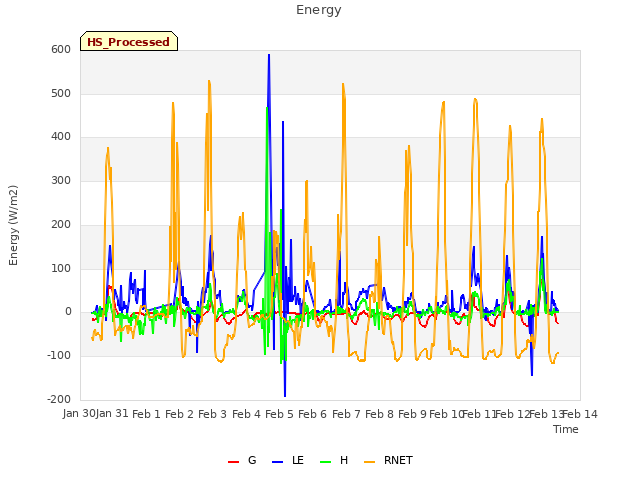Toggle the RNET series legend entry
640x480 pixels.
[x=388, y=460]
